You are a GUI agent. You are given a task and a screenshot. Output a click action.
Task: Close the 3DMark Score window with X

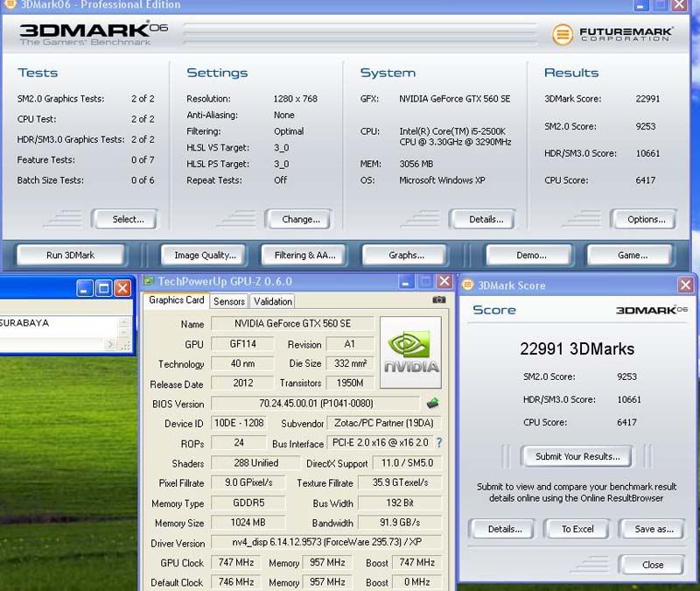[686, 285]
